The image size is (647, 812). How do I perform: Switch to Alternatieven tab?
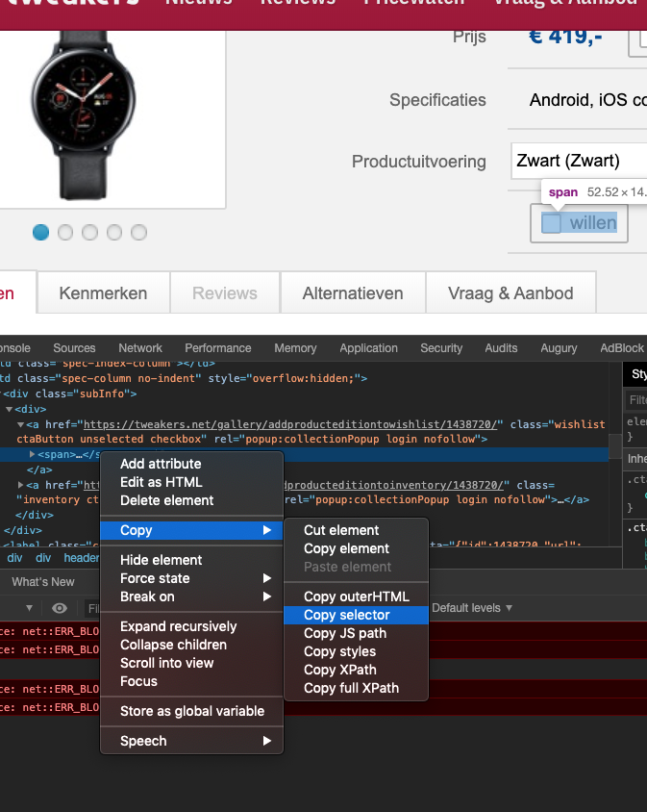pyautogui.click(x=353, y=293)
